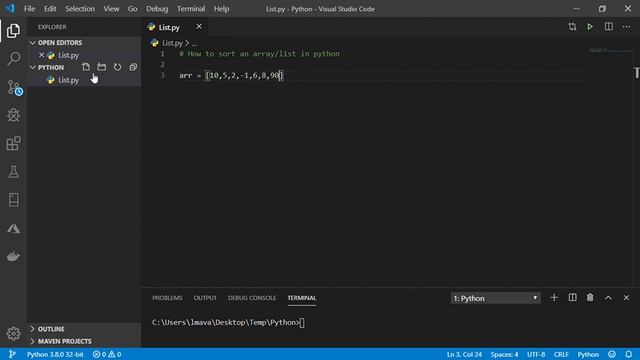Click the Open Changes compare icon

pos(572,27)
